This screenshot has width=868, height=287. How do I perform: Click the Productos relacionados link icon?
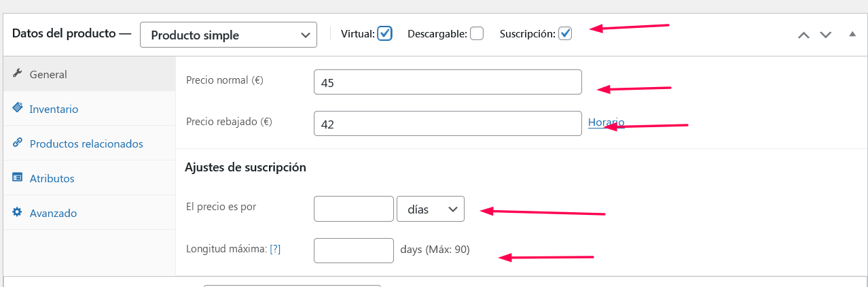(18, 143)
